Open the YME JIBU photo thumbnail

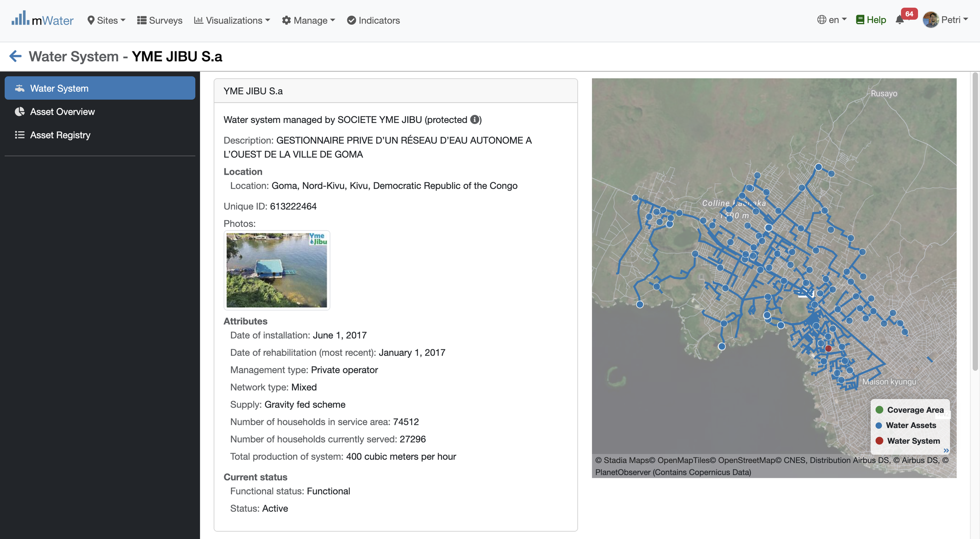pyautogui.click(x=277, y=270)
